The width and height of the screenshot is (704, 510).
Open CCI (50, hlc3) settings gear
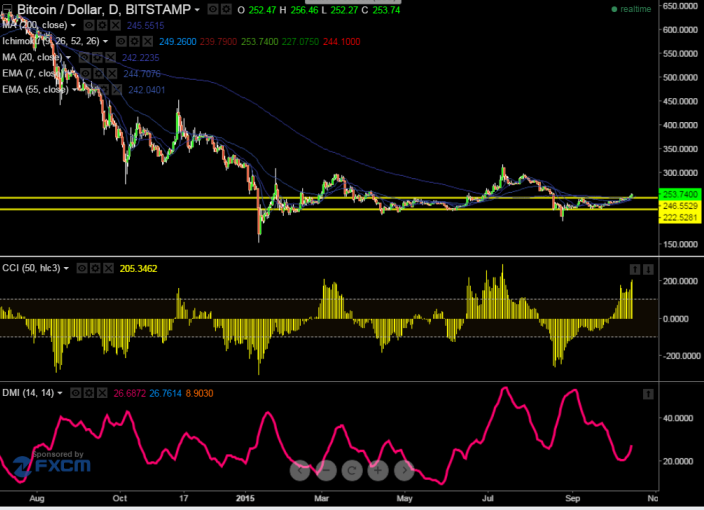[95, 268]
